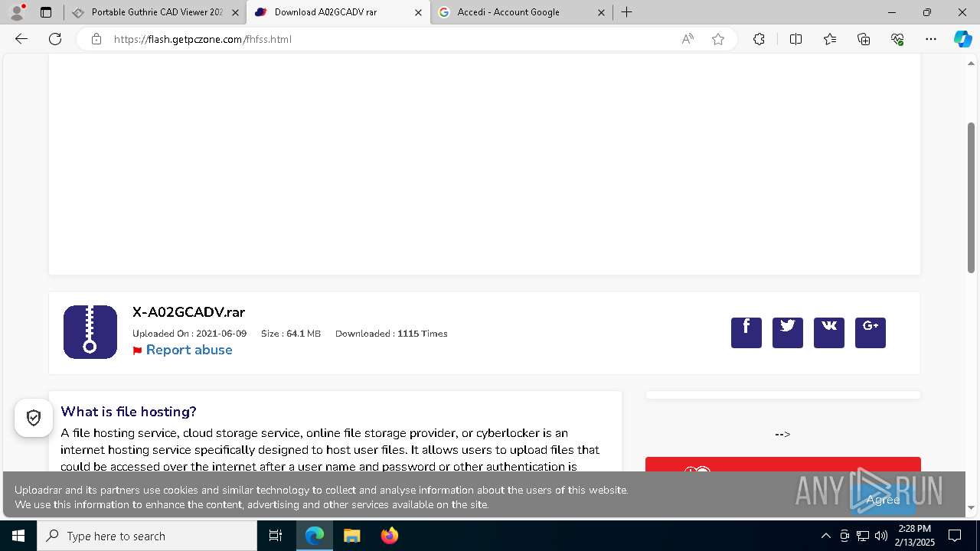Screen dimensions: 980x551
Task: Open the Windows Start menu
Action: click(18, 536)
